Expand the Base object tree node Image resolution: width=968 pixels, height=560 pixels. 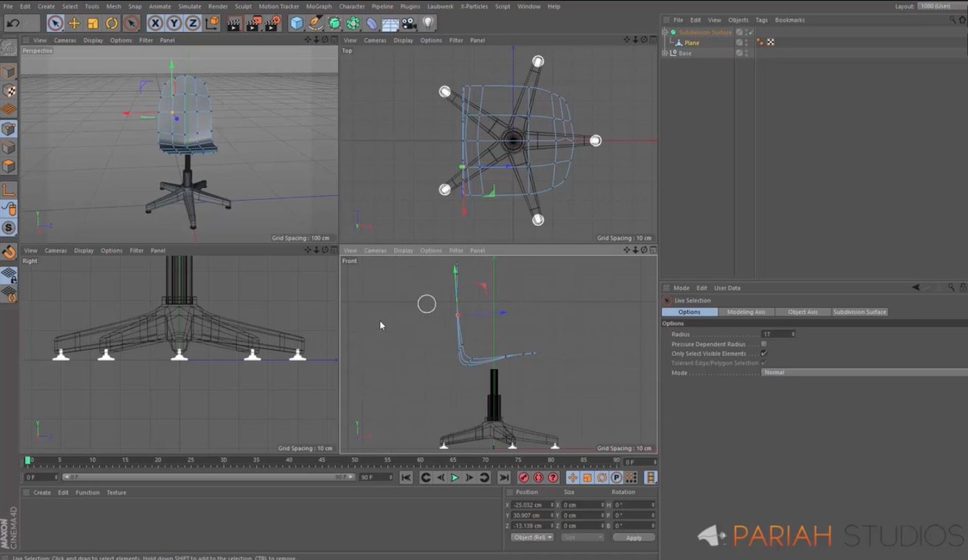click(x=665, y=53)
